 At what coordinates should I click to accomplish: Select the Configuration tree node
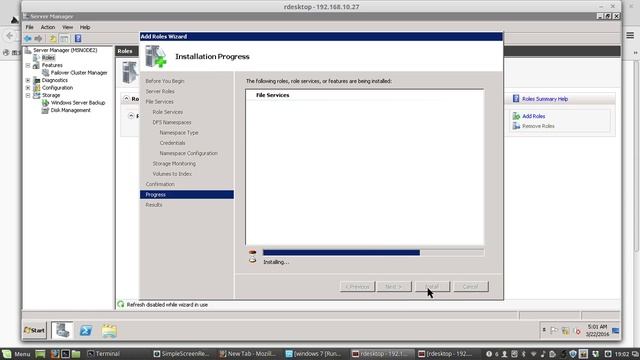click(x=57, y=88)
